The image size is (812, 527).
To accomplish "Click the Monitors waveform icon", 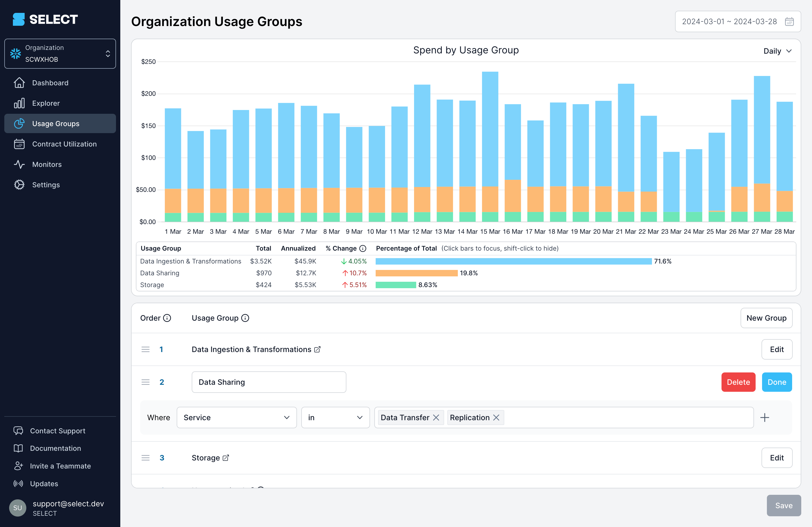I will click(19, 164).
